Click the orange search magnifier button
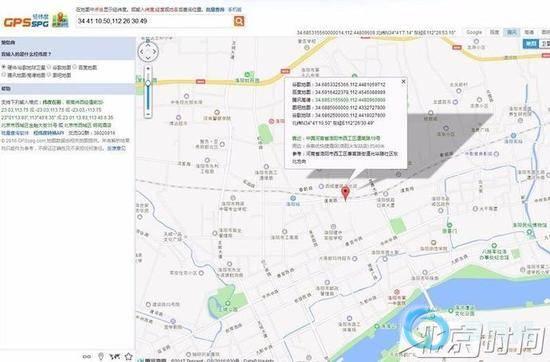Viewport: 550px width, 362px height. (239, 21)
